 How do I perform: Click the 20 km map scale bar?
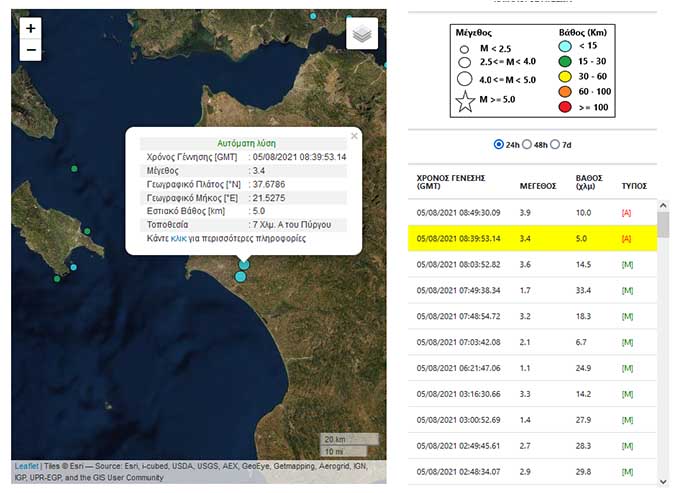(349, 439)
